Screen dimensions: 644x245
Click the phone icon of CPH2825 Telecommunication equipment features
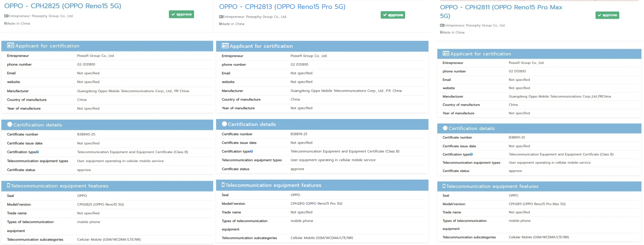click(x=8, y=185)
